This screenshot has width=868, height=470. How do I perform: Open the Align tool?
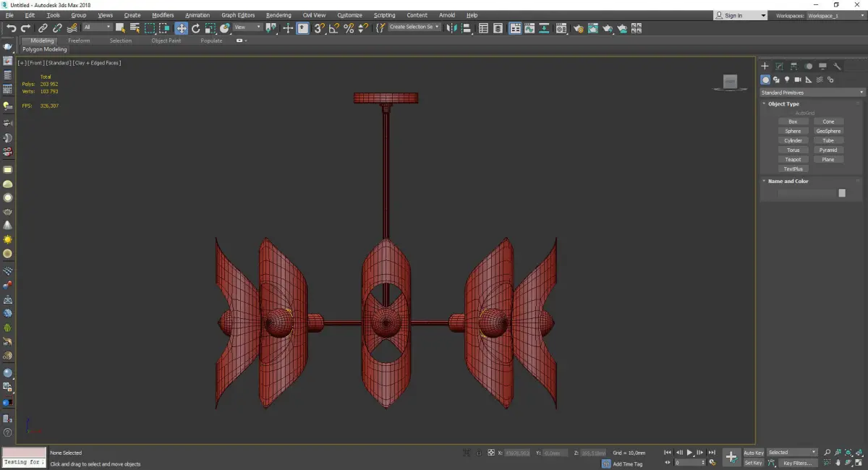point(467,28)
